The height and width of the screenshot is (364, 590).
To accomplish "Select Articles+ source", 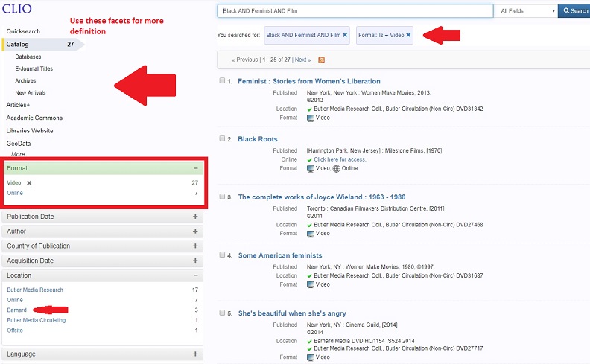I will click(x=18, y=105).
